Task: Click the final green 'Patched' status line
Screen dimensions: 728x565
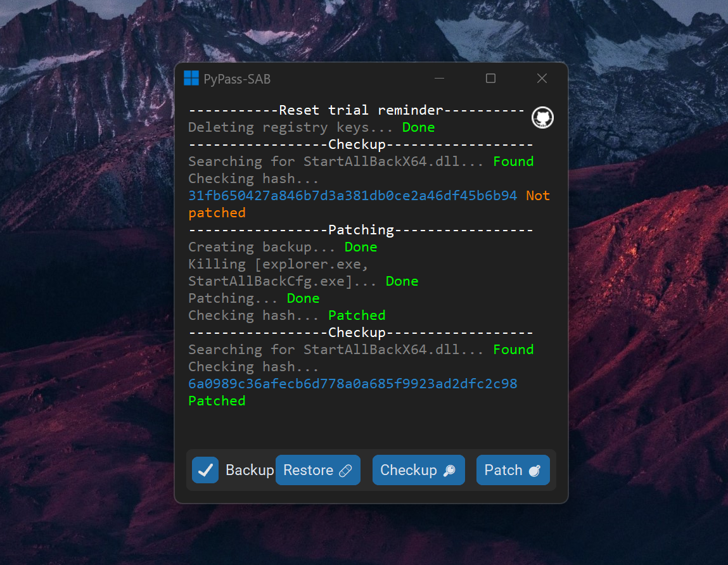Action: [217, 401]
